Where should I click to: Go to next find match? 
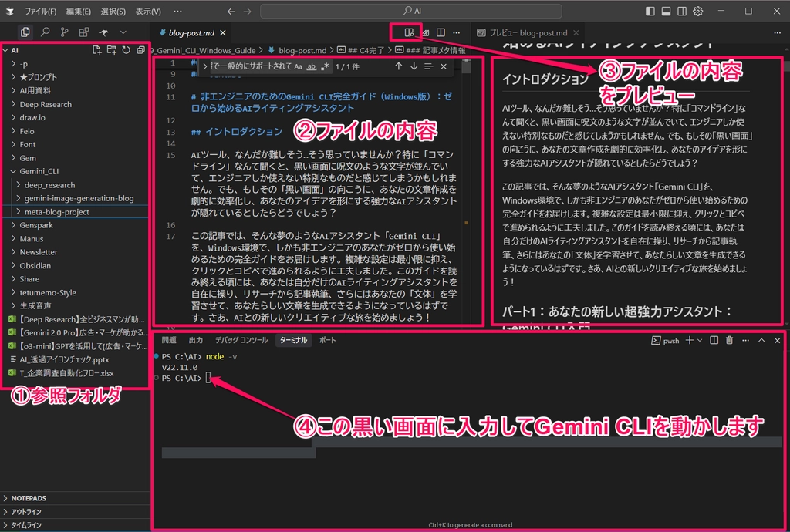414,66
